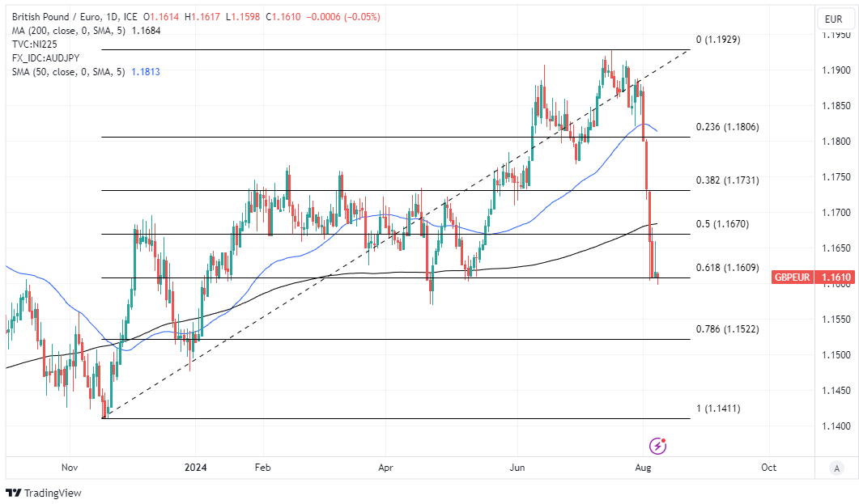Click the 2024 label on time axis
Screen dimensions: 859x504
point(196,468)
